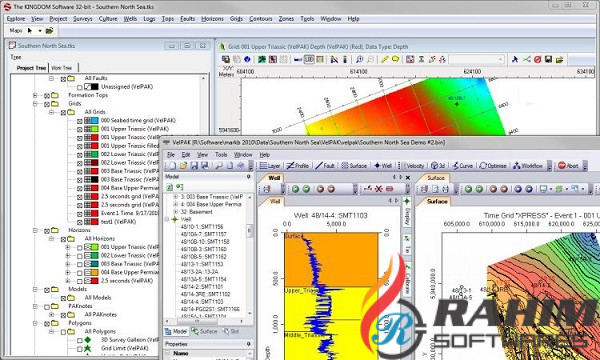This screenshot has width=600, height=360.
Task: Click the Velocity button in VelPAK toolbar
Action: [x=415, y=166]
